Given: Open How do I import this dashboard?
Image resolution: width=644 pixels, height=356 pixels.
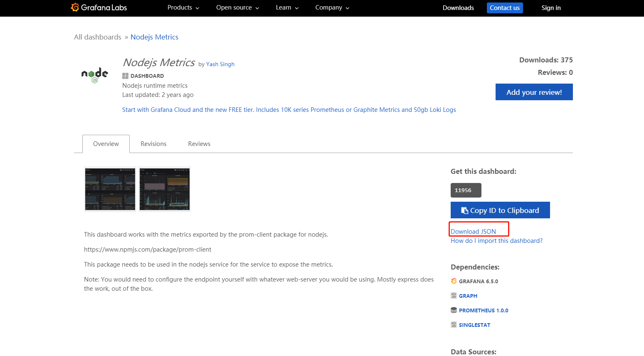Looking at the screenshot, I should tap(496, 241).
